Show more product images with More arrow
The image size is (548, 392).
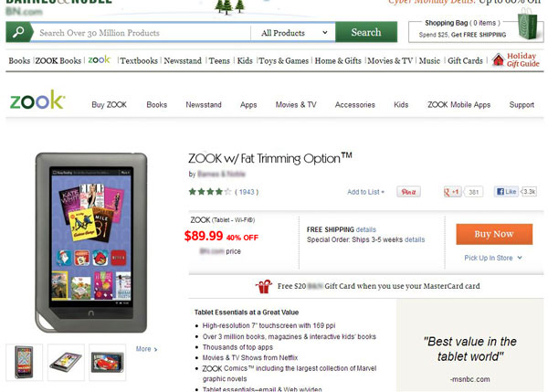[146, 349]
